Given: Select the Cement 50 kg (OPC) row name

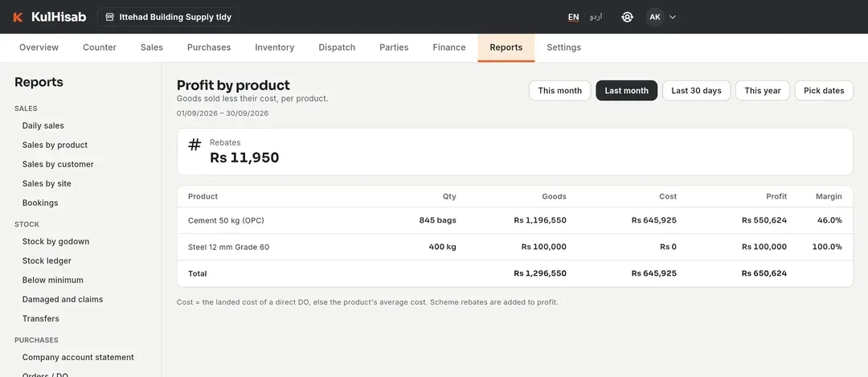Looking at the screenshot, I should (226, 220).
